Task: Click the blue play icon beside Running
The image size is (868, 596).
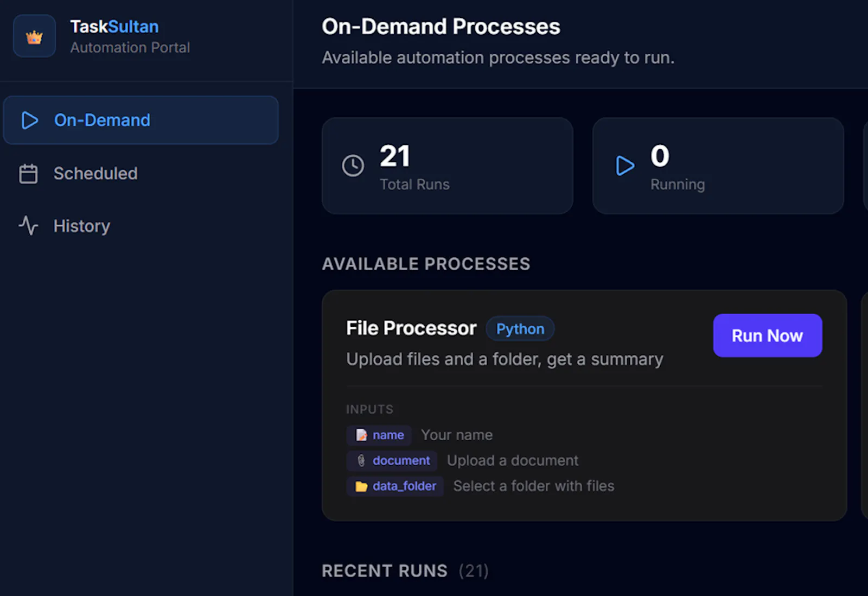Action: (625, 166)
